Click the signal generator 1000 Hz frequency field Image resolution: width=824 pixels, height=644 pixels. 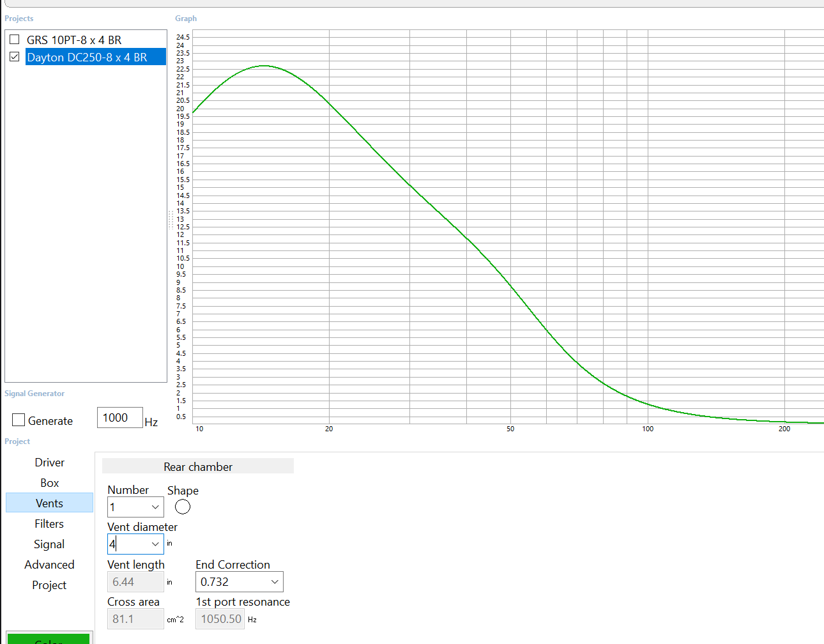point(119,418)
